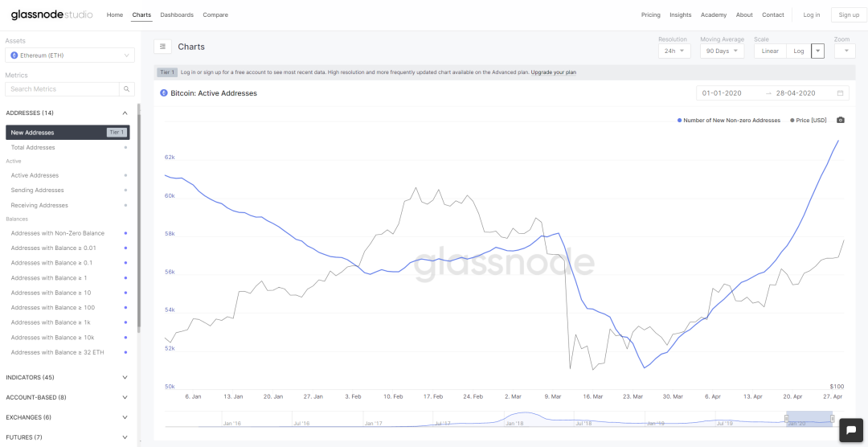This screenshot has width=868, height=447.
Task: Click the start date 01-01-2020 field
Action: [722, 93]
